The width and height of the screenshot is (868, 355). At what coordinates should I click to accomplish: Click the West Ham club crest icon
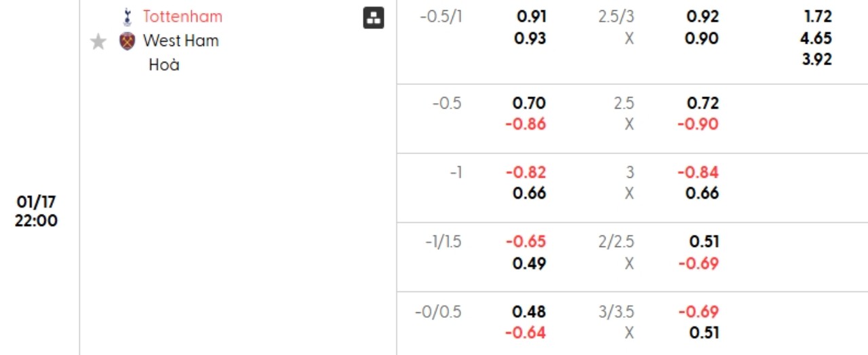coord(127,41)
